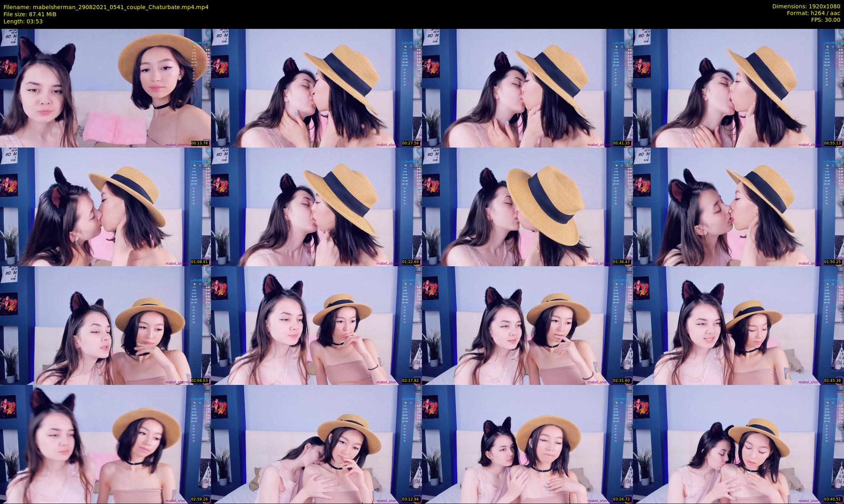This screenshot has height=504, width=844.
Task: Pick the thumbnail marked 01:22.69
Action: (x=316, y=207)
